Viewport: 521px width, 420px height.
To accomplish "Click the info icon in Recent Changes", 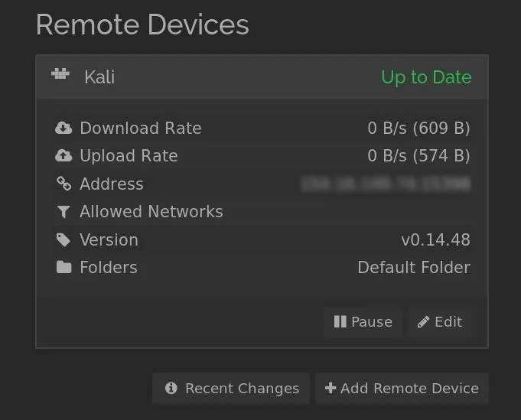I will 171,388.
